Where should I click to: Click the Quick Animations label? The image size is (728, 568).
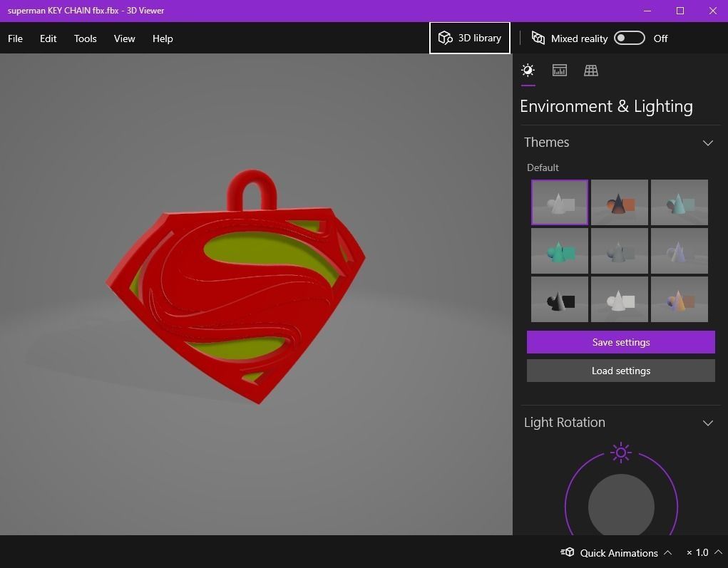[x=619, y=553]
